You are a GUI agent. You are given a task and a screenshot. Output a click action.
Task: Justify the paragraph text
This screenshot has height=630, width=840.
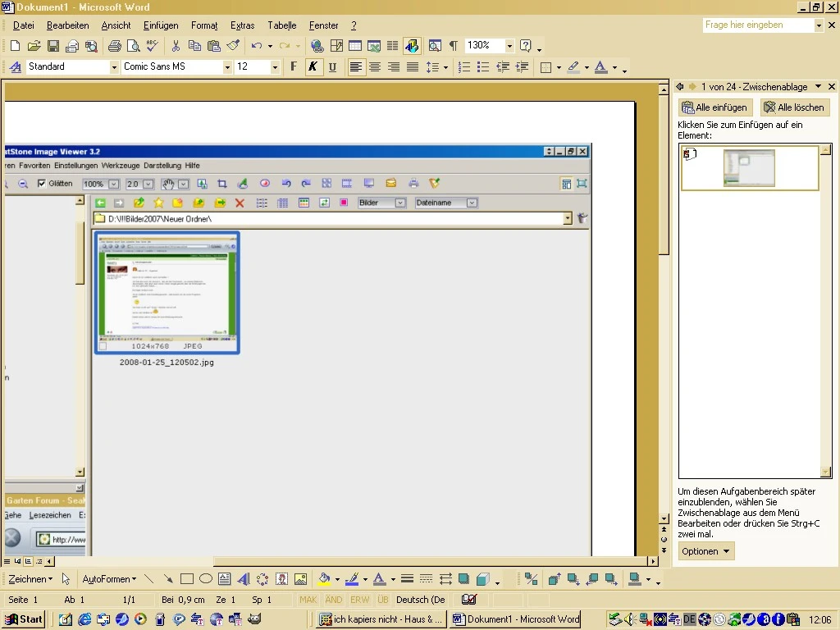(413, 67)
